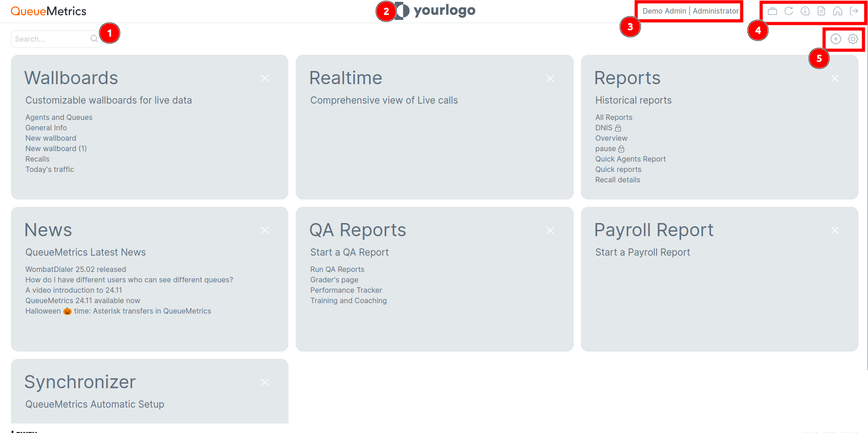Click the Start a Payroll Report text
The image size is (868, 433).
(x=643, y=252)
